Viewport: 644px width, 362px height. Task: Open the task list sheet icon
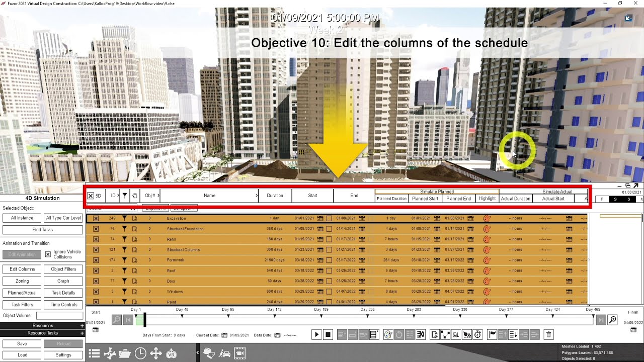pos(374,334)
